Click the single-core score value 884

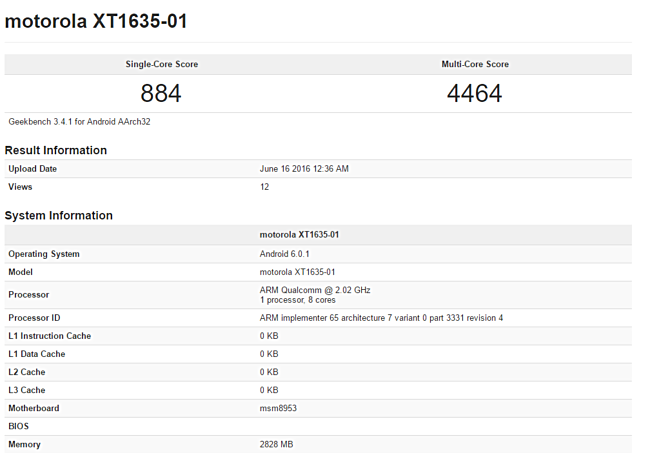tap(161, 93)
